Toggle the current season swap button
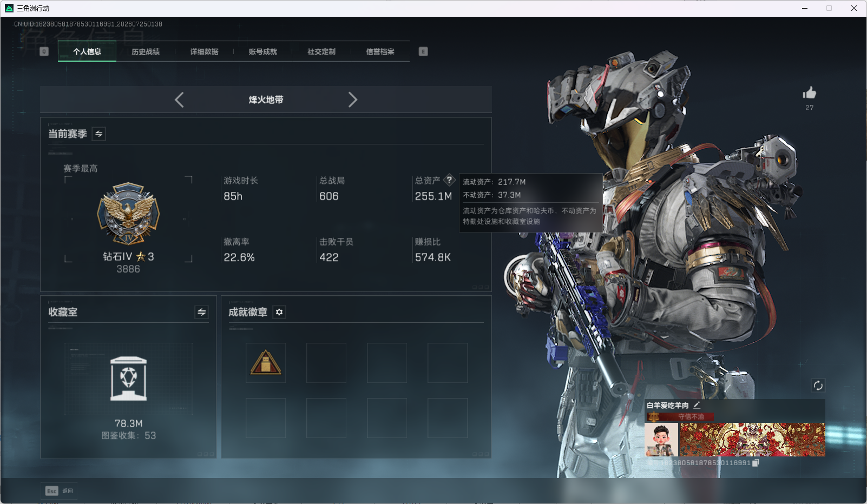 tap(98, 134)
